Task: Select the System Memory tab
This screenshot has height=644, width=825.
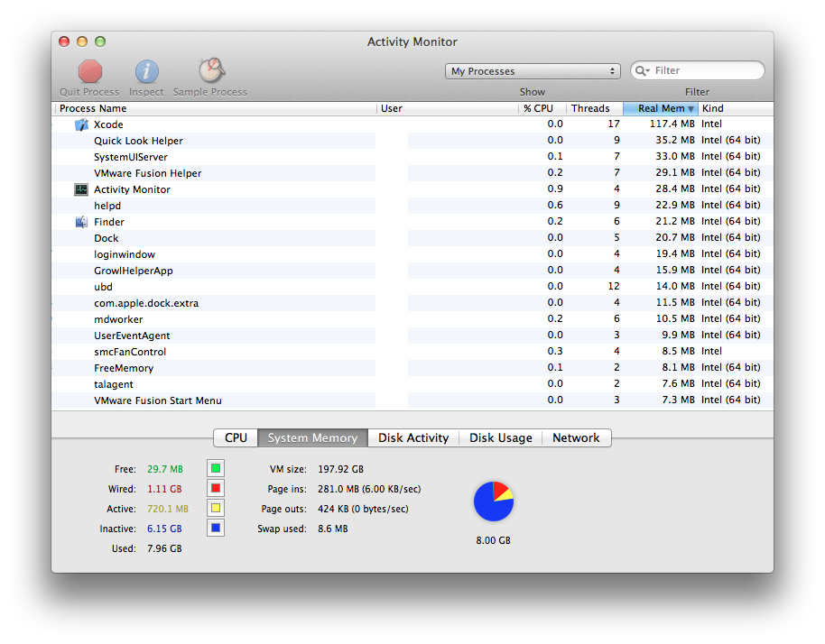Action: (x=312, y=438)
